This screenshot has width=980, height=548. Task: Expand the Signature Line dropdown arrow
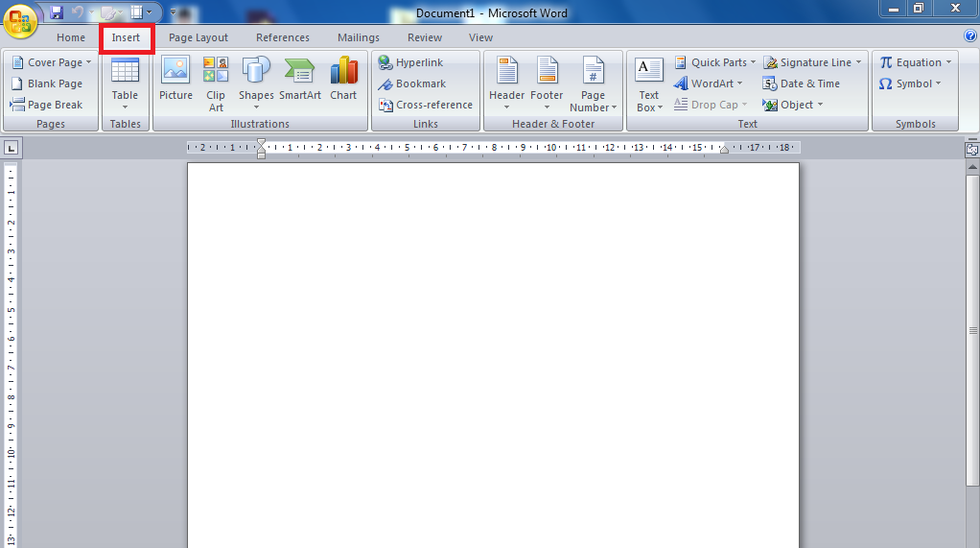(x=859, y=62)
